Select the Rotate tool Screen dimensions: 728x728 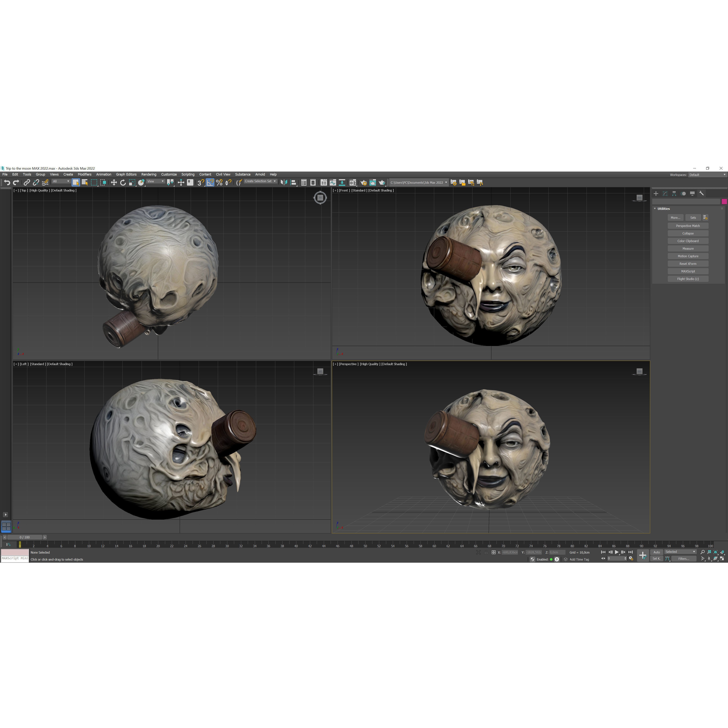[x=123, y=183]
